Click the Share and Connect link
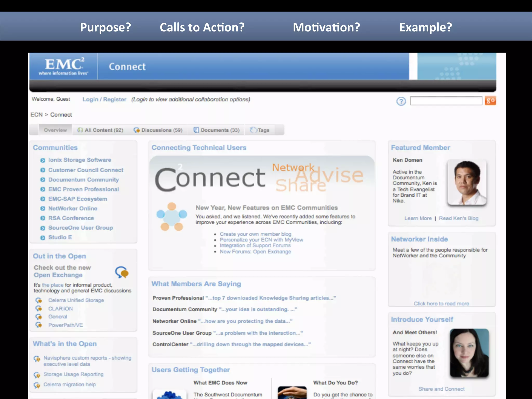The height and width of the screenshot is (399, 532). pos(441,389)
